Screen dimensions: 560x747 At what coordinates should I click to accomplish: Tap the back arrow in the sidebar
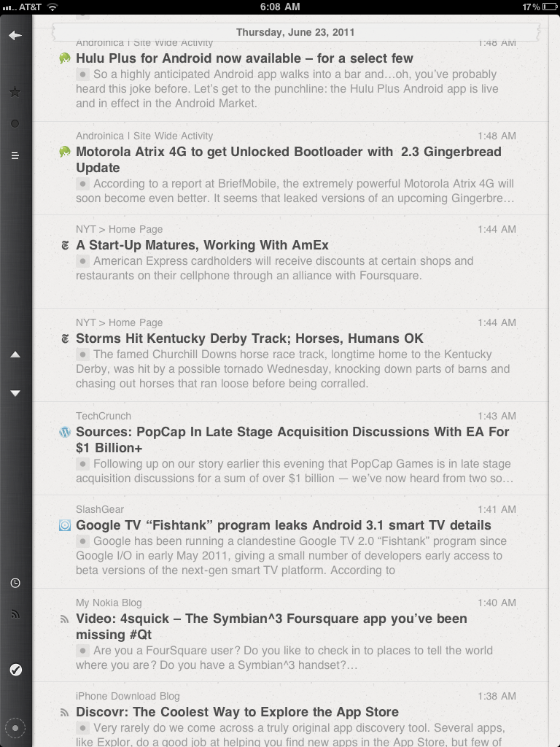point(15,35)
